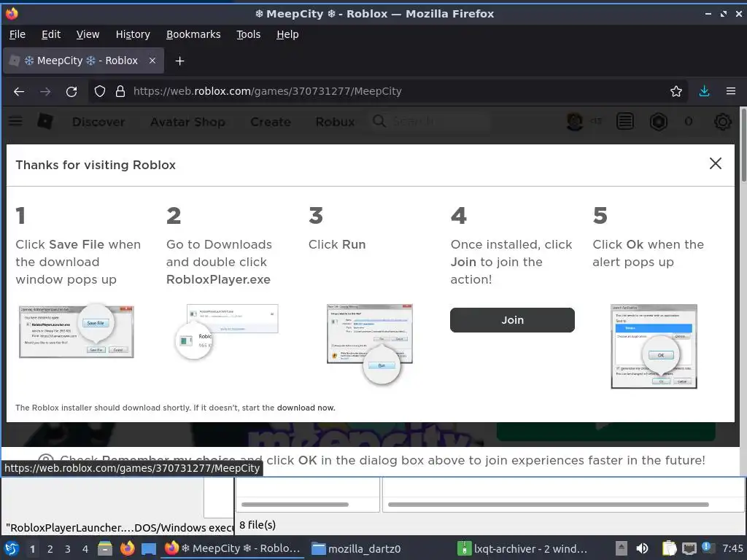Click the archiver left pane horizontal scrollbar
This screenshot has height=560, width=747.
point(295,505)
